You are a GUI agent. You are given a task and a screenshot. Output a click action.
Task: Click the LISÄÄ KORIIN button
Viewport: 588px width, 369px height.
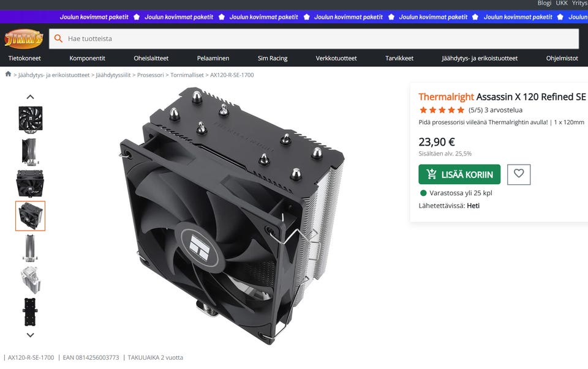tap(459, 174)
